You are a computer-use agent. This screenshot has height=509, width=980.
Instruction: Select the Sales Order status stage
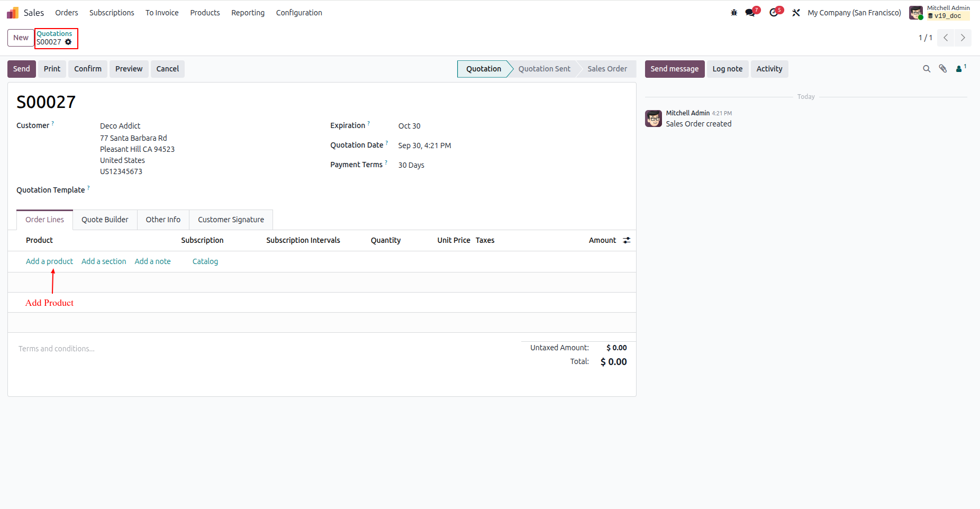607,69
